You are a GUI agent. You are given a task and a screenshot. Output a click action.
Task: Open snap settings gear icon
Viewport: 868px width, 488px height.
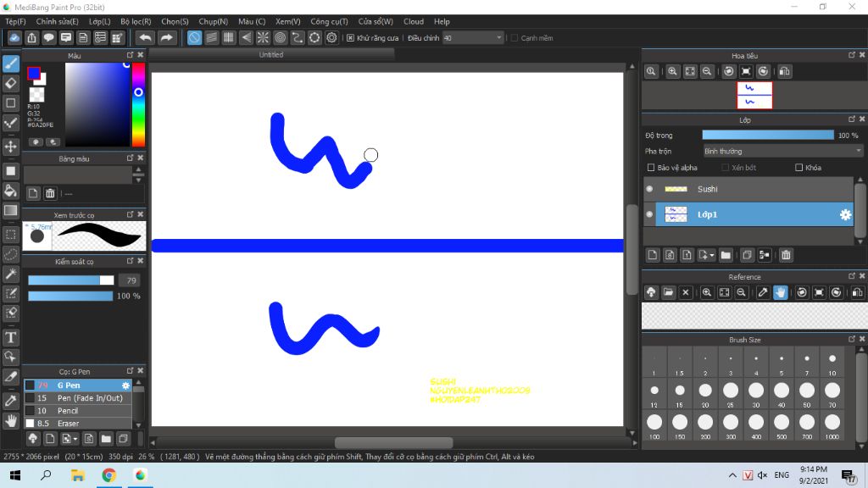(331, 37)
